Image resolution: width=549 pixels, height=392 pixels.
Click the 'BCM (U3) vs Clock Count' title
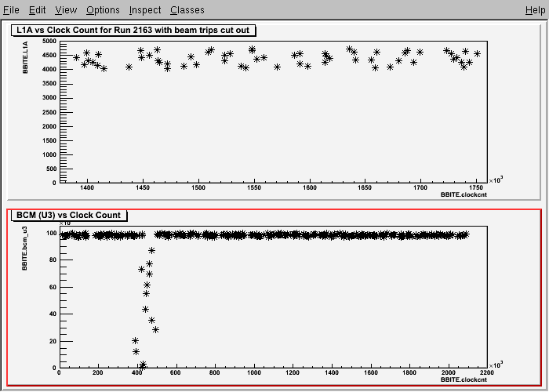point(69,215)
